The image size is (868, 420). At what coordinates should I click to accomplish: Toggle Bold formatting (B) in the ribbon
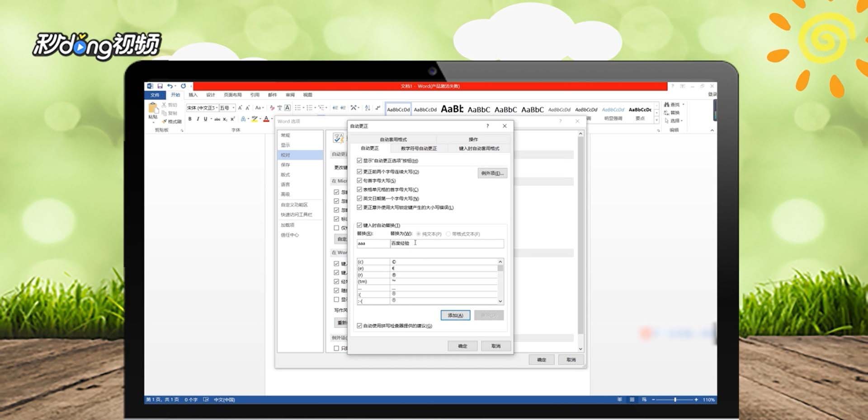click(190, 119)
